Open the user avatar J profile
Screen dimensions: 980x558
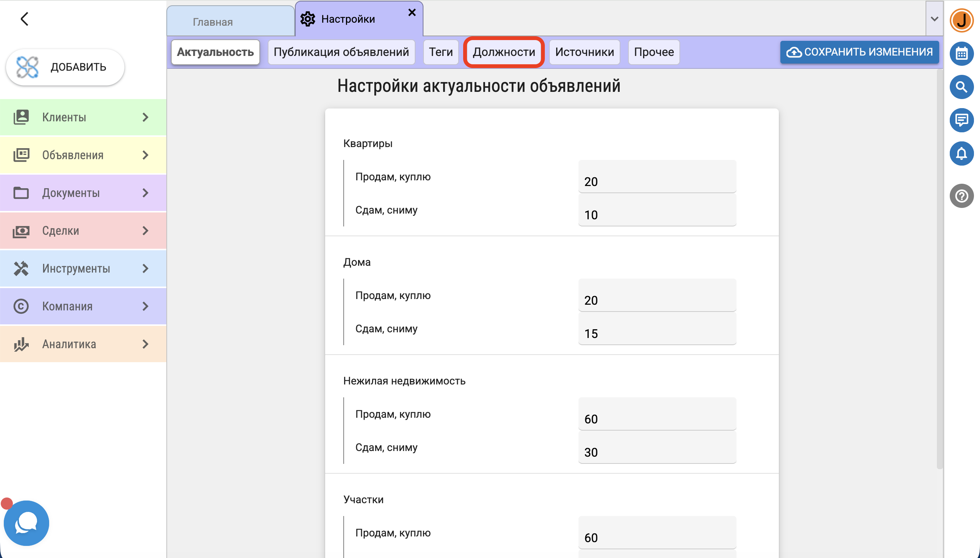tap(961, 20)
